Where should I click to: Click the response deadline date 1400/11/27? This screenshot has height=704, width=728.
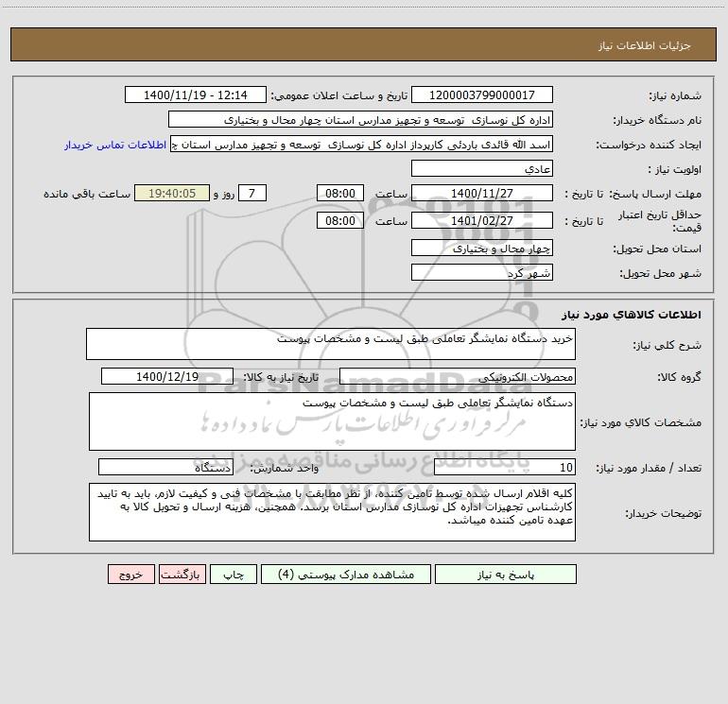pos(482,193)
